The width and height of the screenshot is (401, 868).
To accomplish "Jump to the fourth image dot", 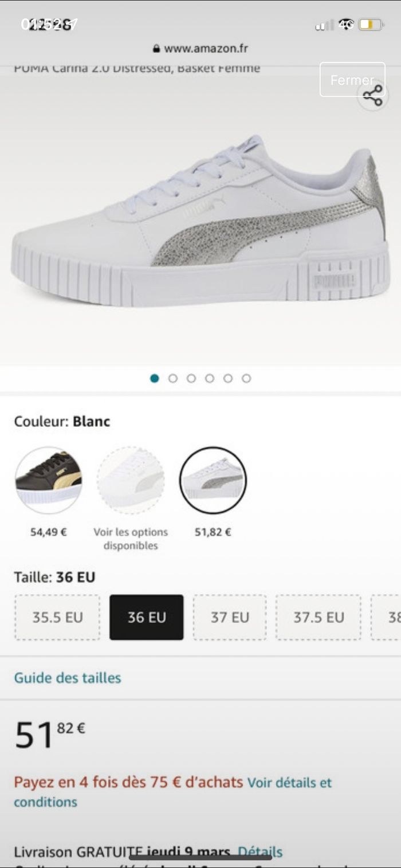I will click(x=210, y=378).
